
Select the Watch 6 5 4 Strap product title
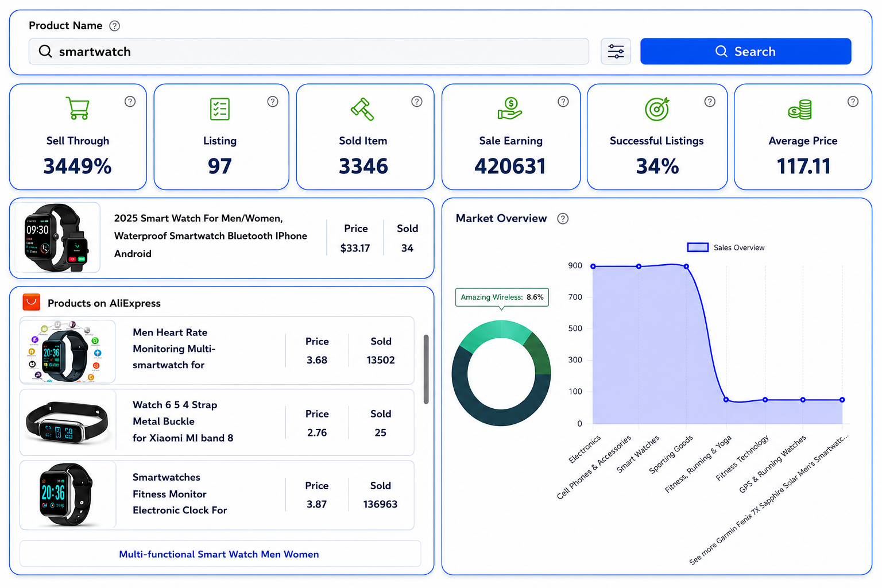(x=183, y=421)
